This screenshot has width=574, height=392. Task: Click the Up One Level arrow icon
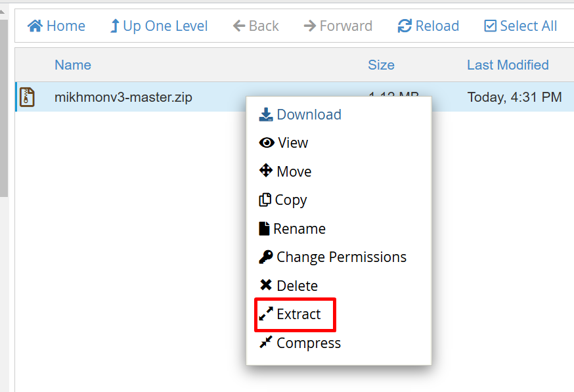pyautogui.click(x=114, y=26)
